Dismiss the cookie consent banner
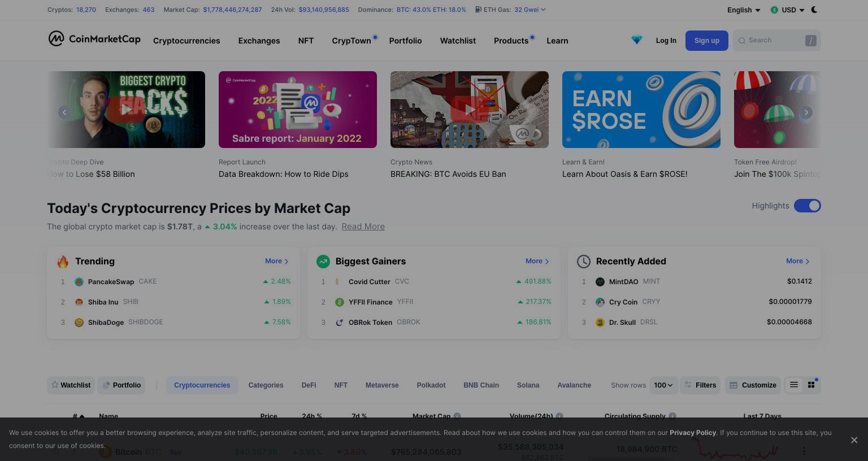The image size is (868, 461). coord(854,440)
